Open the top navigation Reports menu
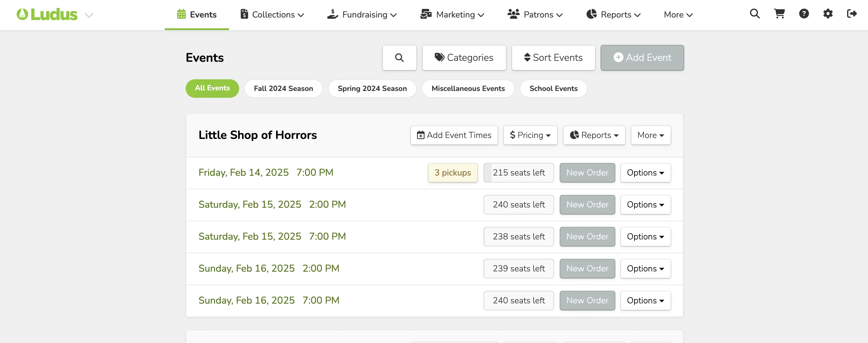Image resolution: width=868 pixels, height=343 pixels. click(x=613, y=14)
